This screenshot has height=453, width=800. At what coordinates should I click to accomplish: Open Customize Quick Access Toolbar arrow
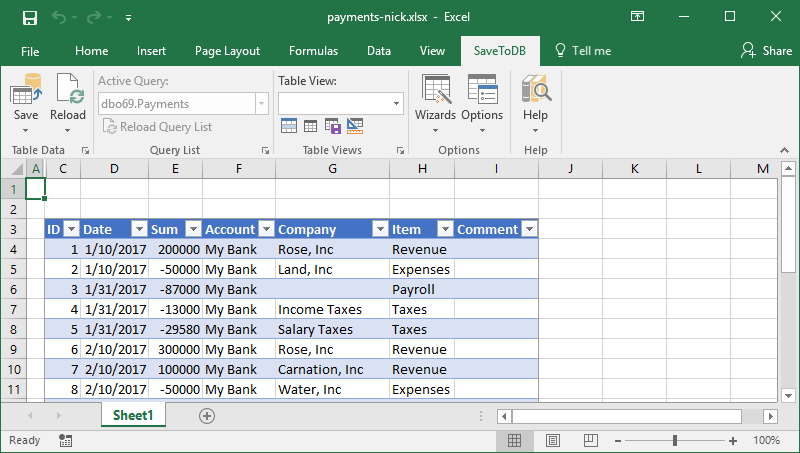click(129, 18)
